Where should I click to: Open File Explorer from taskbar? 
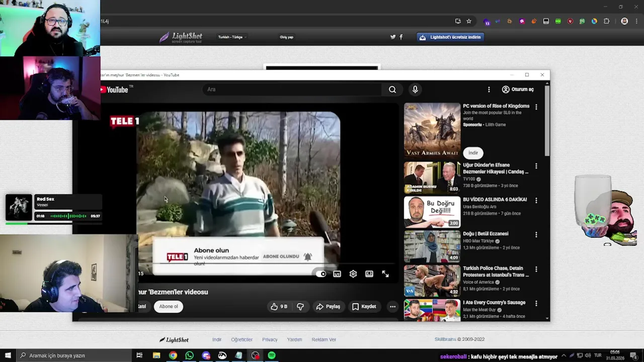156,355
